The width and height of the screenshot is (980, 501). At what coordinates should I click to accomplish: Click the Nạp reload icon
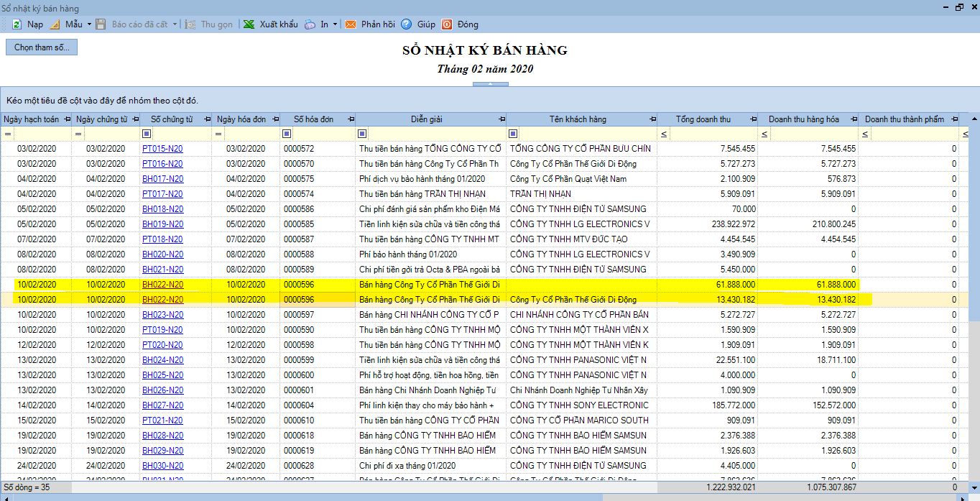17,24
